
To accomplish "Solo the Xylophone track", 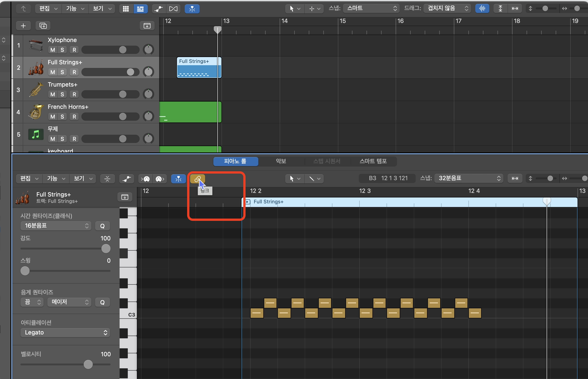I will click(x=62, y=50).
